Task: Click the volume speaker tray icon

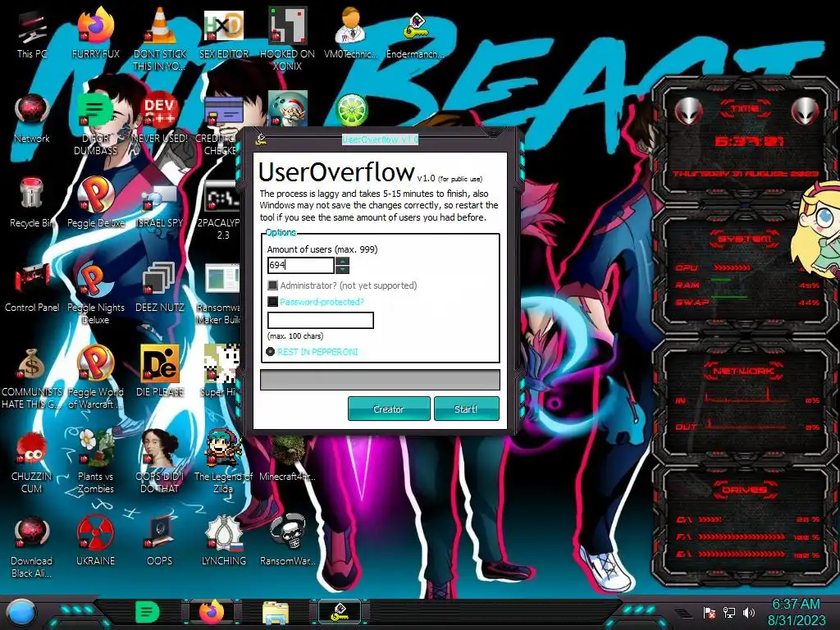Action: coord(748,613)
